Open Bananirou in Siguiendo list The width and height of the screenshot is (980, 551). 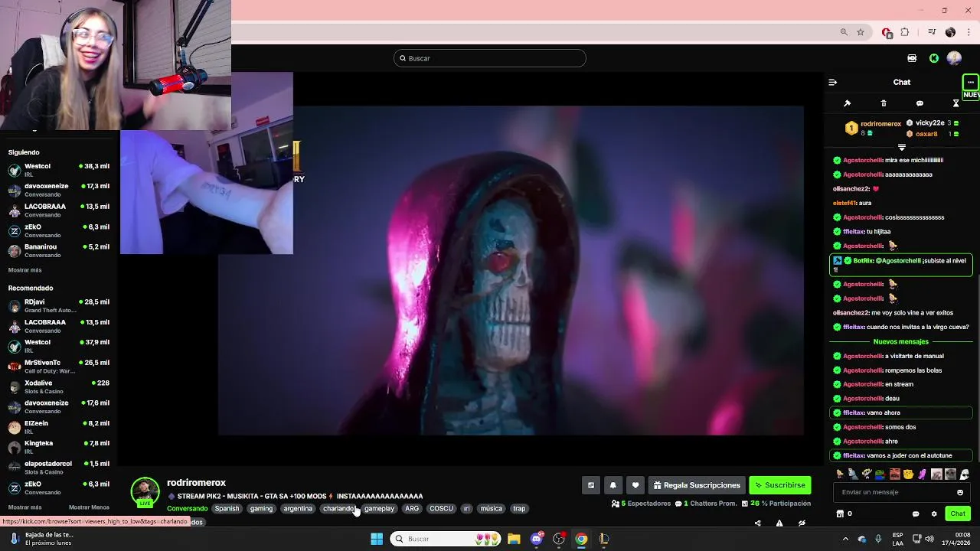pyautogui.click(x=59, y=251)
